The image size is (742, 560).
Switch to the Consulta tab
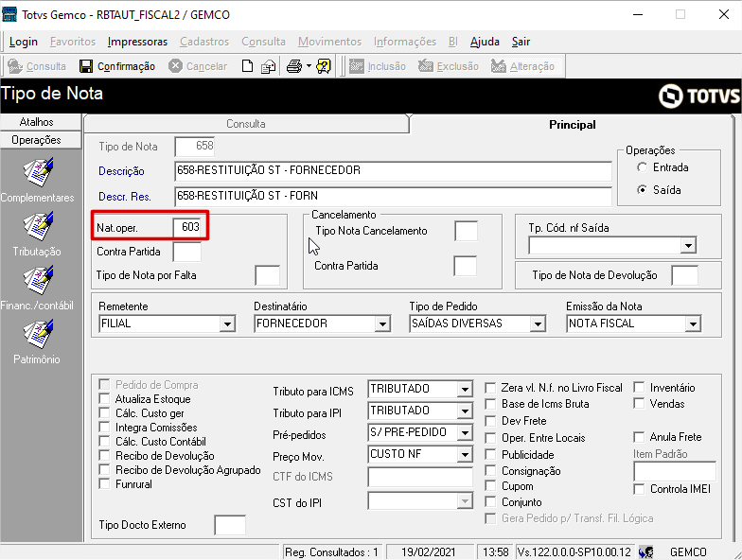tap(246, 124)
